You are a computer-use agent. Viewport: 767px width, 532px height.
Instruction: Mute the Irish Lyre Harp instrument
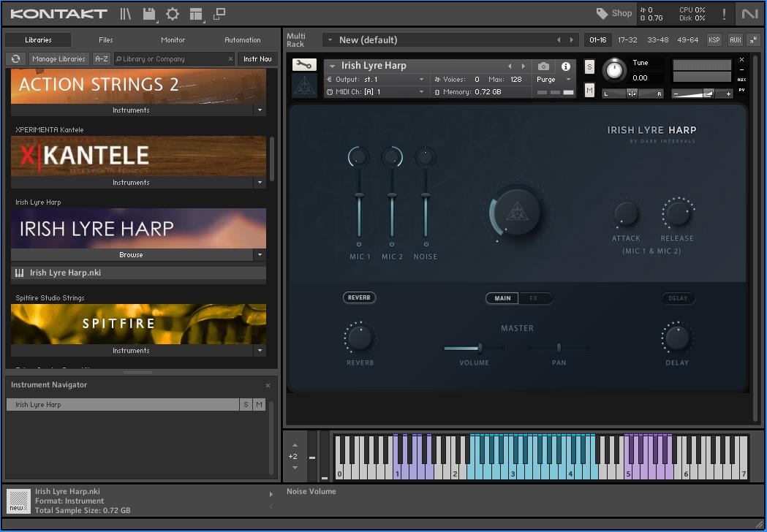coord(590,90)
